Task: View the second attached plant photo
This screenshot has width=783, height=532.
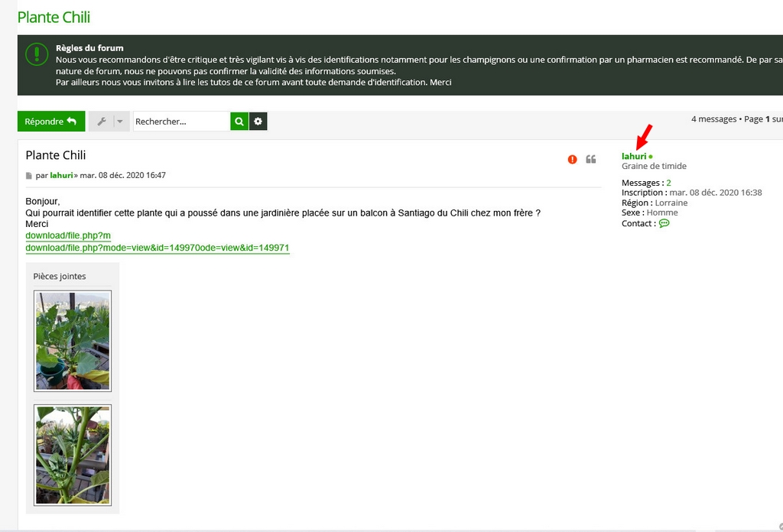Action: [x=73, y=455]
